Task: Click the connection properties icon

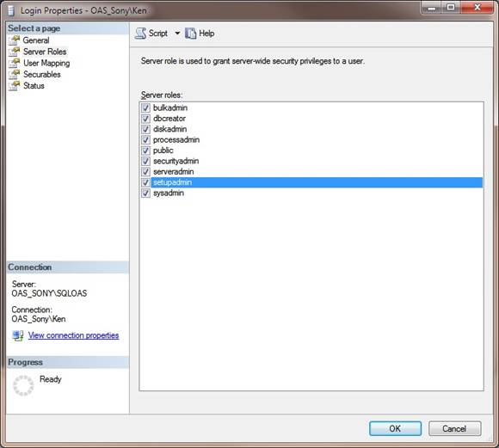Action: (x=18, y=335)
